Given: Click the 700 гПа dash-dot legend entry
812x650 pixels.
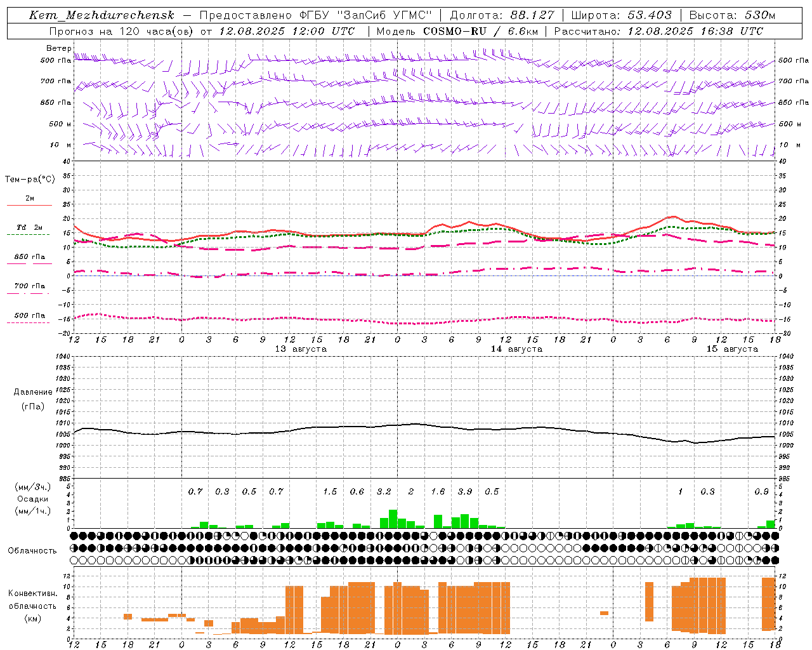Looking at the screenshot, I should (x=29, y=289).
